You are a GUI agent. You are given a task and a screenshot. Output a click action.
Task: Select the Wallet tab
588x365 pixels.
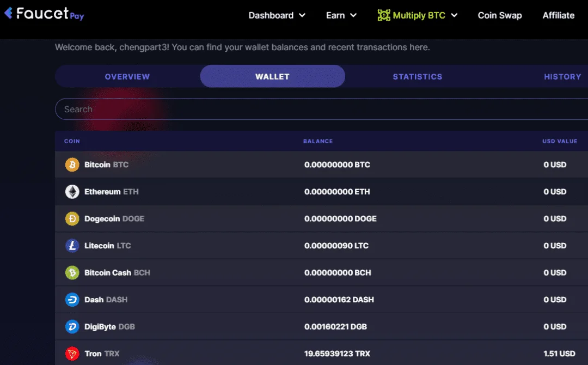point(273,76)
